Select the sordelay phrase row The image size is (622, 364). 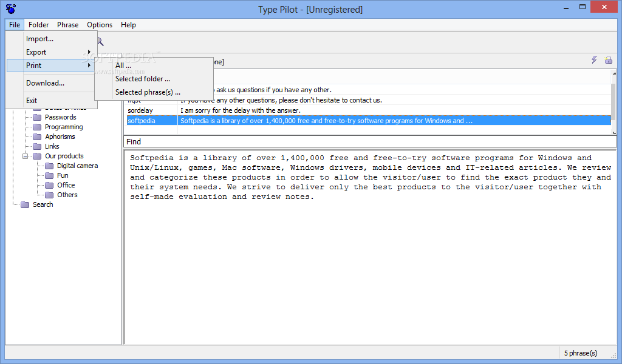(369, 110)
